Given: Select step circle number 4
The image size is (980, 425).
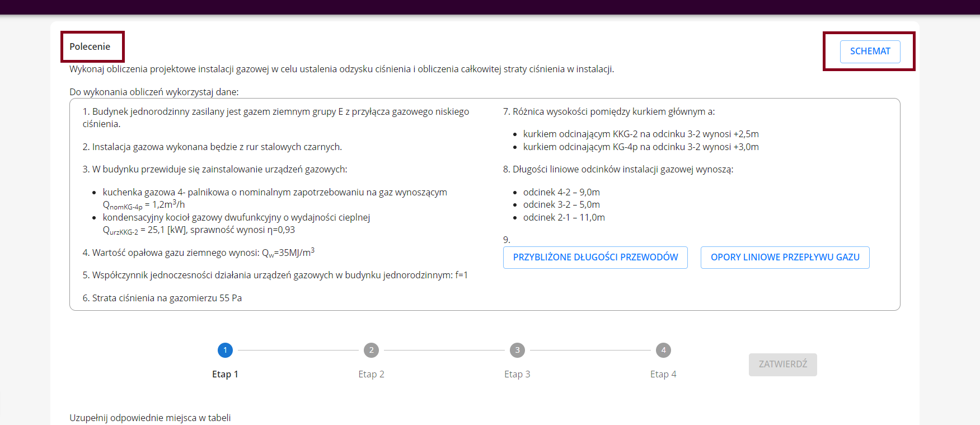Looking at the screenshot, I should coord(663,350).
